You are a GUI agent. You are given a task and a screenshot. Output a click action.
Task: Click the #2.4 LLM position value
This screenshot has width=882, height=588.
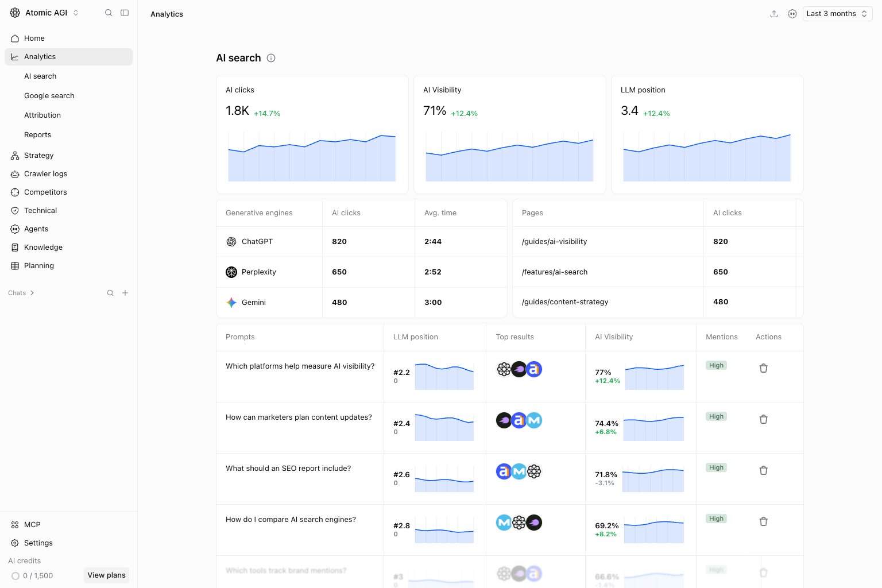click(x=402, y=424)
